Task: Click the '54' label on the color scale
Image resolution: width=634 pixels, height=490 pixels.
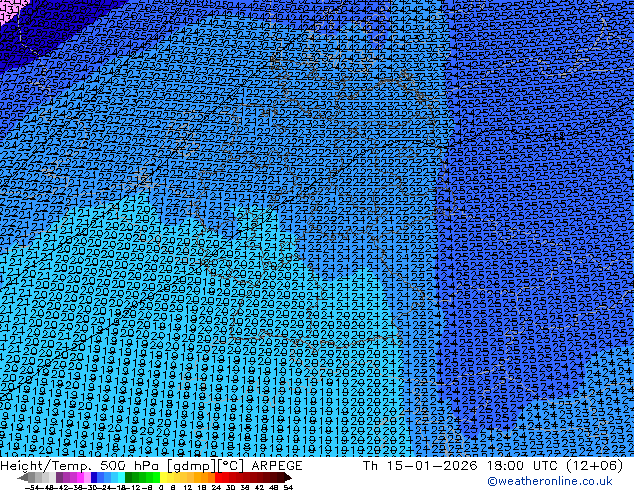Action: pyautogui.click(x=288, y=487)
